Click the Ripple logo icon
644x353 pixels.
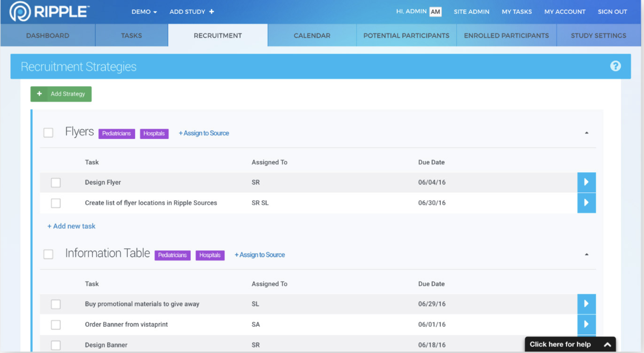20,11
